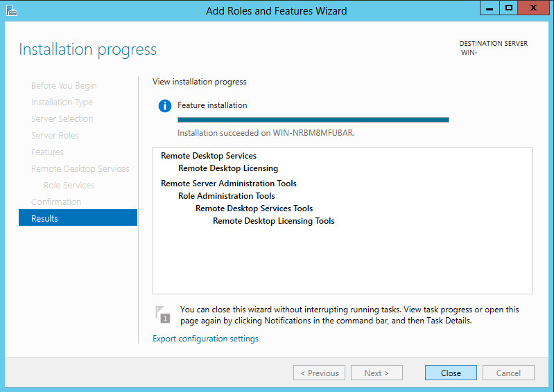Click the notification flag icon with number 1
This screenshot has width=554, height=392.
click(x=163, y=314)
